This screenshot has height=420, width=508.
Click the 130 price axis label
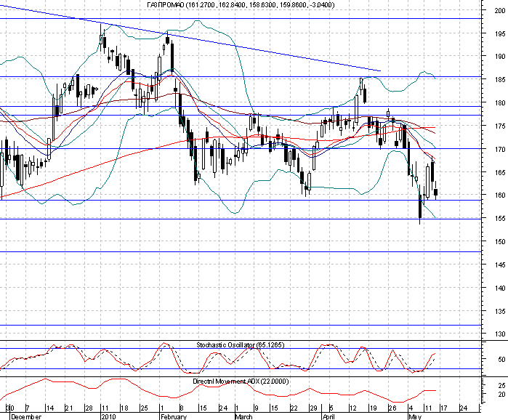coord(500,334)
